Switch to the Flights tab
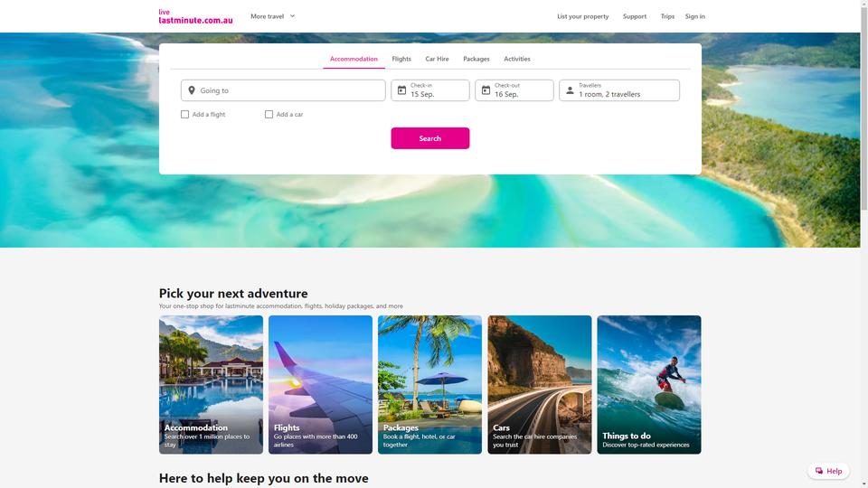The height and width of the screenshot is (488, 868). pyautogui.click(x=401, y=59)
